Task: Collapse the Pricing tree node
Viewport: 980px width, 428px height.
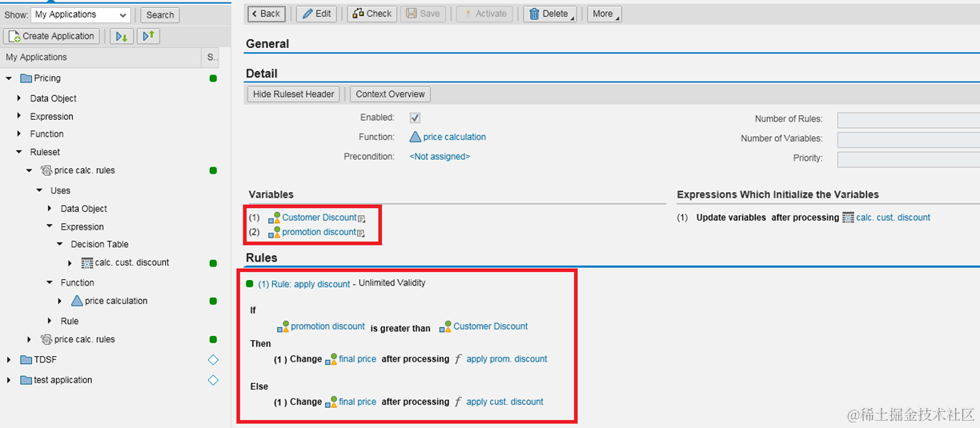Action: (9, 78)
